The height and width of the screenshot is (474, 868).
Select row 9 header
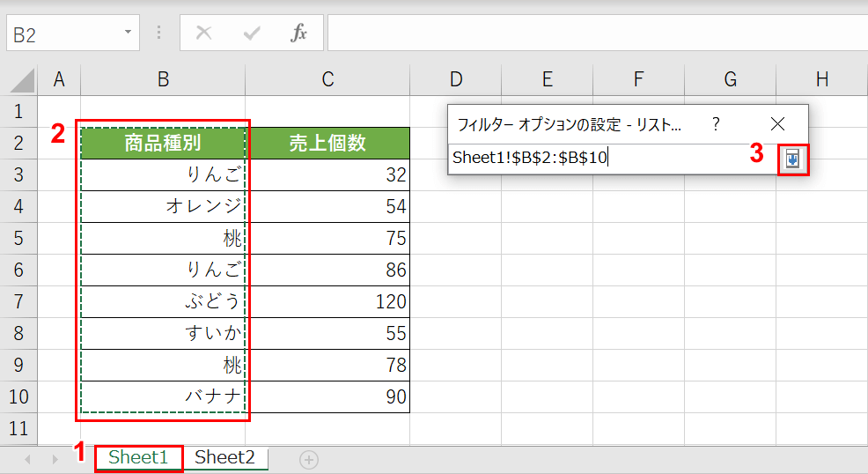pos(18,365)
